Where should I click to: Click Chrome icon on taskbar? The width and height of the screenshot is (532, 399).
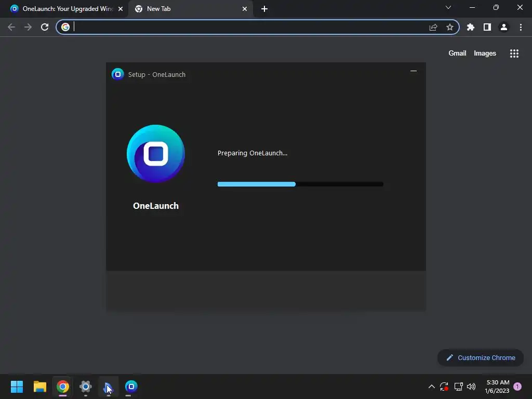[63, 387]
